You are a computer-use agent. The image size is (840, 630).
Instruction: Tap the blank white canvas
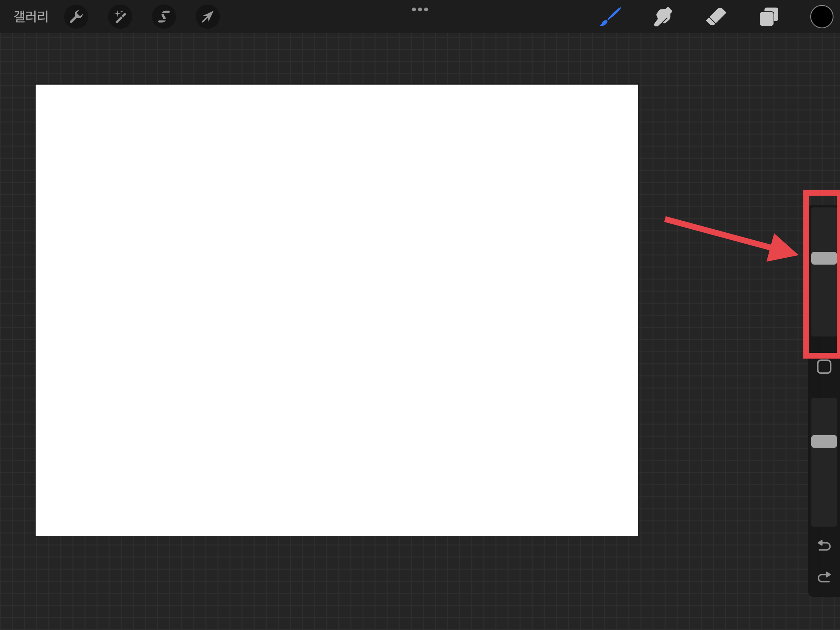click(x=337, y=310)
